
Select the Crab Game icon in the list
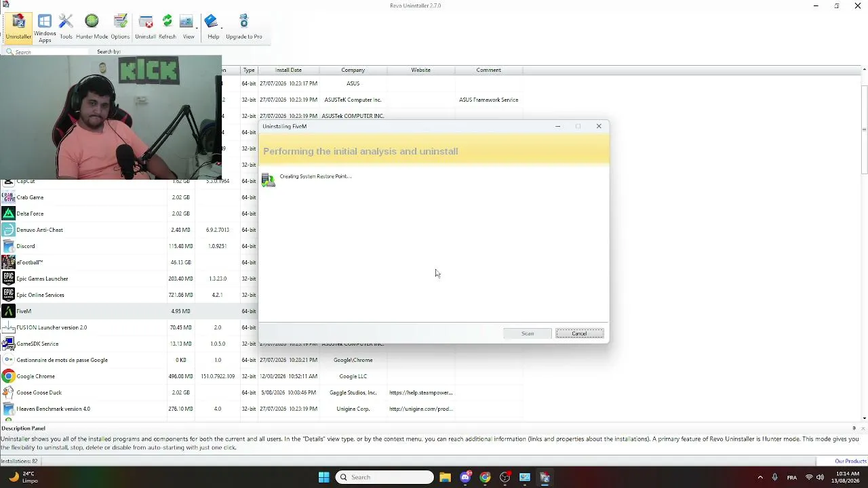(x=8, y=197)
